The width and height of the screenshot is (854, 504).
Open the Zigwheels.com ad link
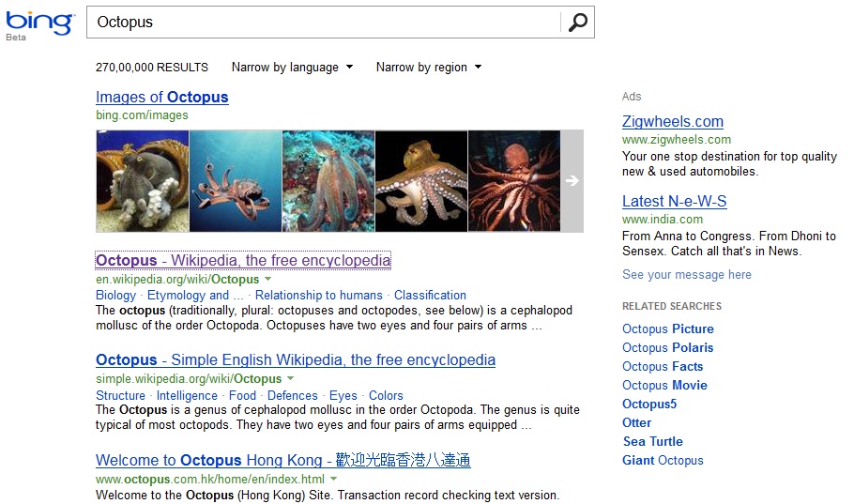[673, 121]
